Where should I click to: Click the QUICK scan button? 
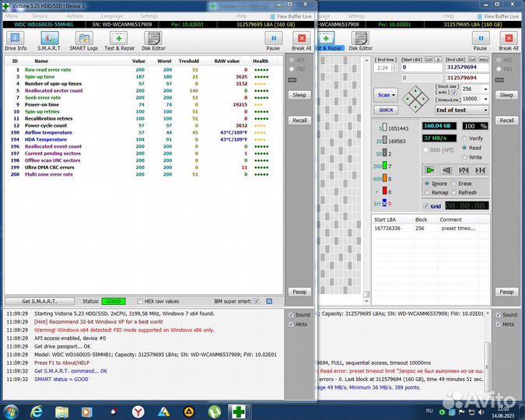[386, 110]
